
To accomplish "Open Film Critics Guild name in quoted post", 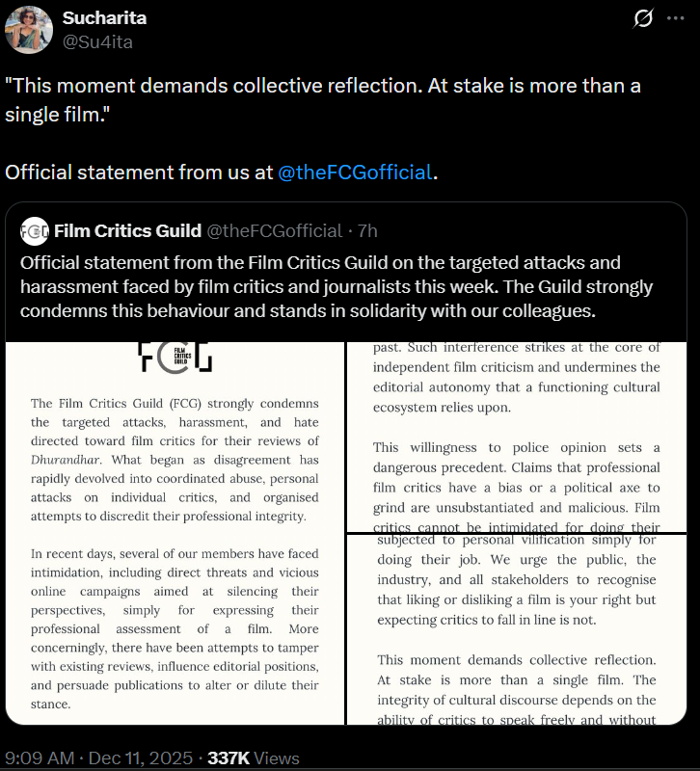I will click(127, 230).
